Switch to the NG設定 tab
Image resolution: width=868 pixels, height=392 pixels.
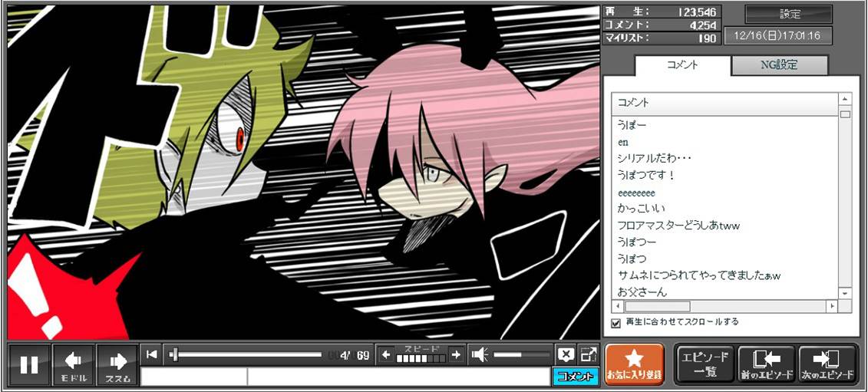[779, 65]
